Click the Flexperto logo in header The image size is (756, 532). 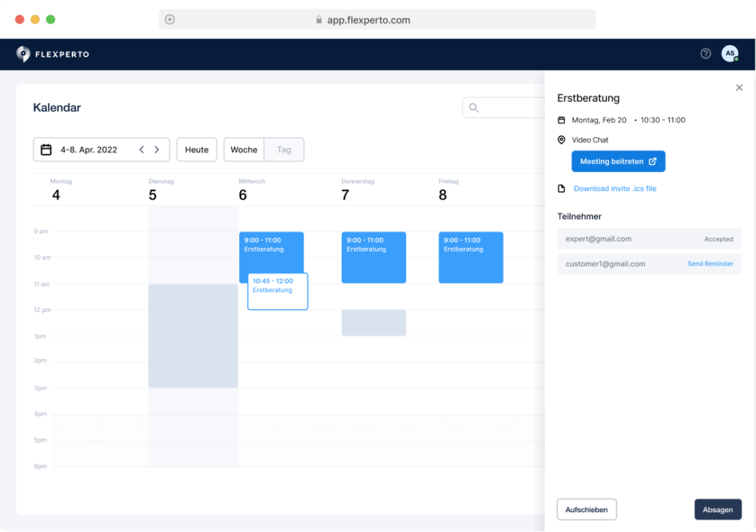(x=52, y=54)
